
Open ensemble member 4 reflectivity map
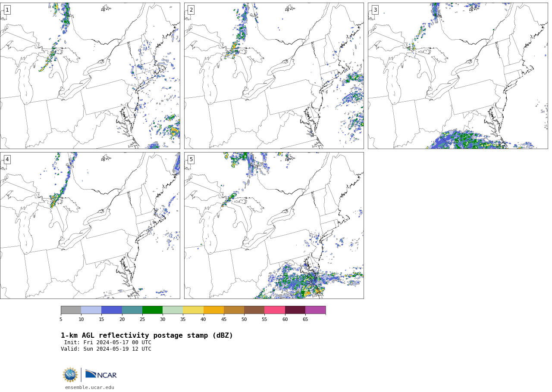pyautogui.click(x=90, y=225)
